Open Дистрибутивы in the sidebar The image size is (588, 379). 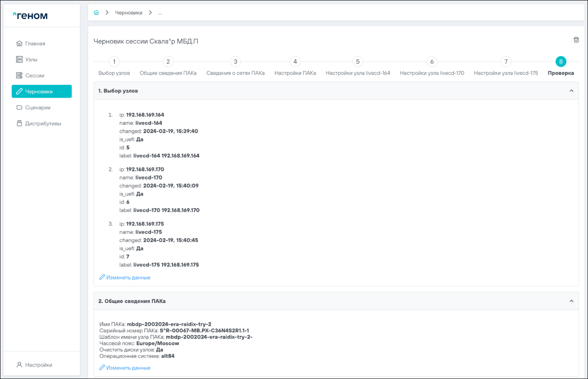tap(43, 124)
